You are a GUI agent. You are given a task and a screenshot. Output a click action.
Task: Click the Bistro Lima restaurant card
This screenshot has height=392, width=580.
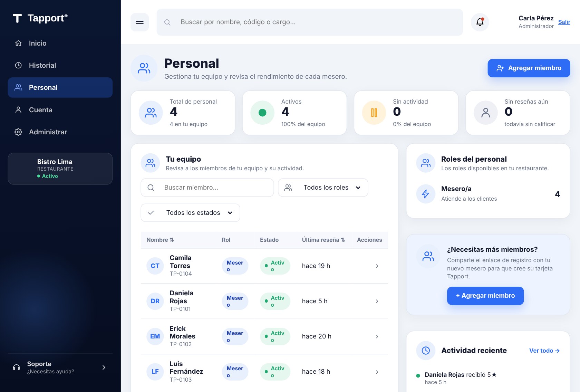click(60, 169)
